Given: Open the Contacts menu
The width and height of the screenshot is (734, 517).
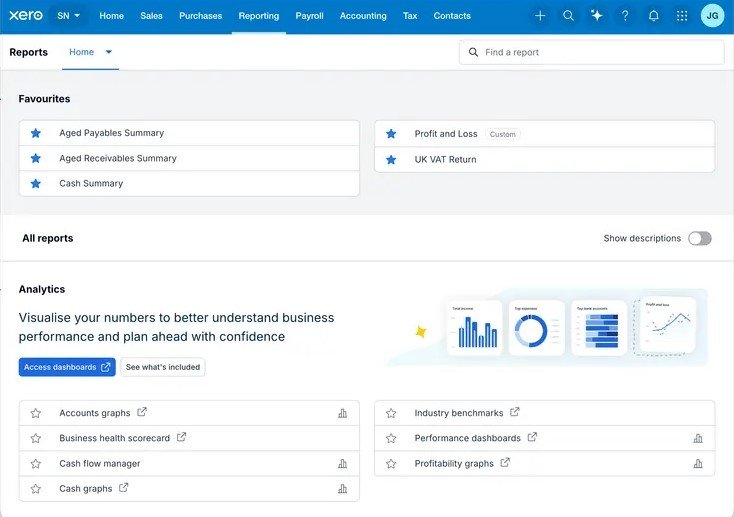Looking at the screenshot, I should [x=452, y=15].
